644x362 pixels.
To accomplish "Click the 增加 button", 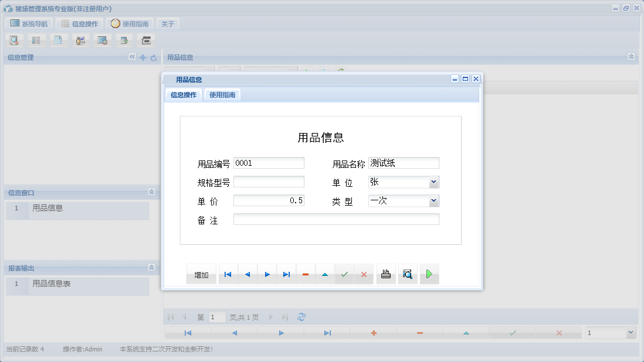I will point(201,274).
